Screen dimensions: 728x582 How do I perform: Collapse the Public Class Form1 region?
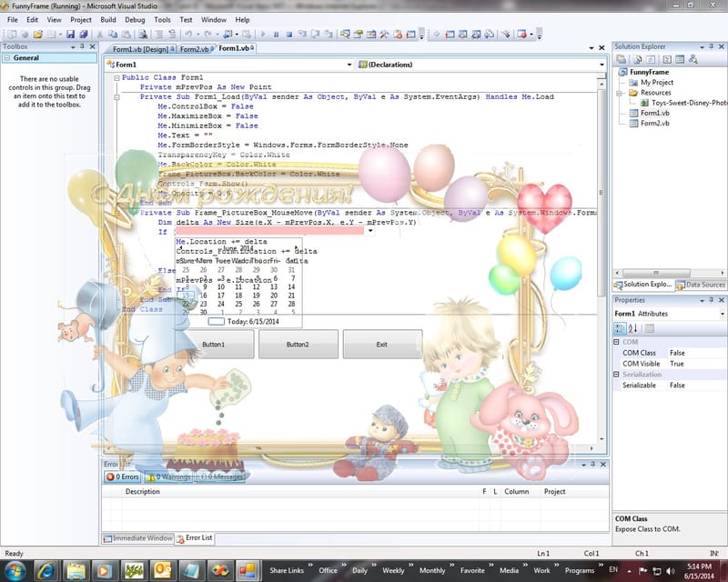point(117,78)
